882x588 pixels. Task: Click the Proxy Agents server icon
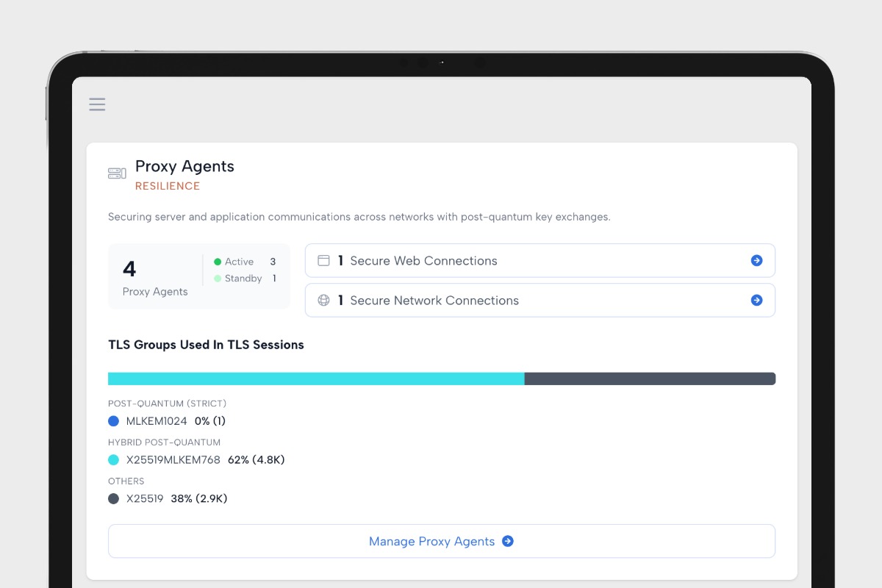coord(117,173)
